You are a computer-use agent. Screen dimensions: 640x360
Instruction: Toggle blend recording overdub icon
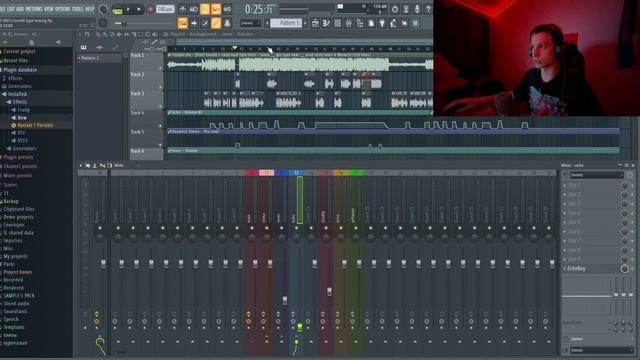pos(216,9)
